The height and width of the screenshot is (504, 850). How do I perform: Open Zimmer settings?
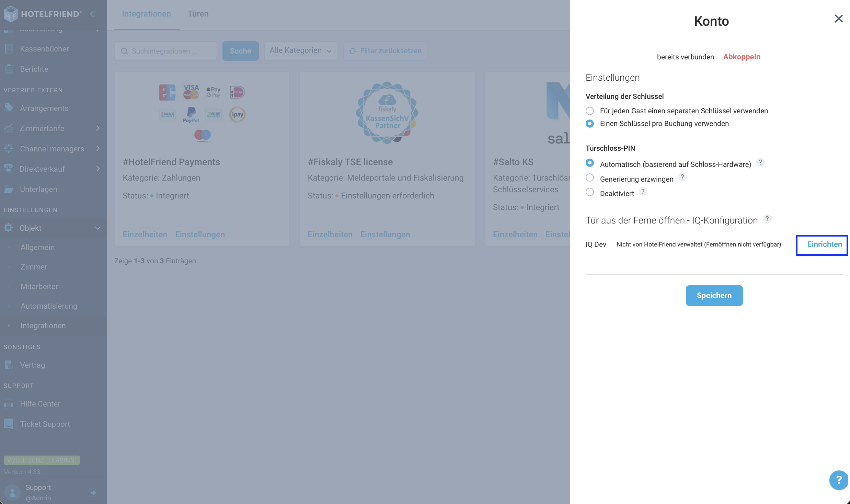tap(34, 267)
